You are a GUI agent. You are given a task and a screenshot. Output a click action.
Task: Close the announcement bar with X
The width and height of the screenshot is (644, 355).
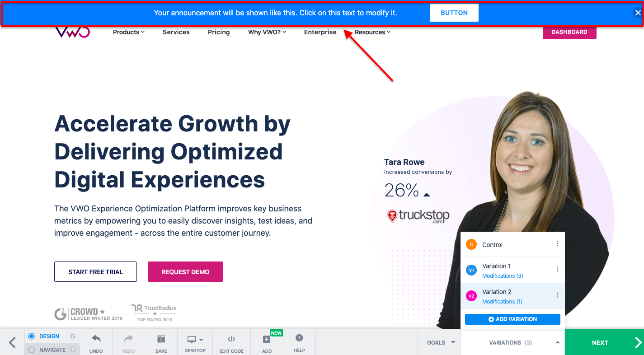[638, 13]
